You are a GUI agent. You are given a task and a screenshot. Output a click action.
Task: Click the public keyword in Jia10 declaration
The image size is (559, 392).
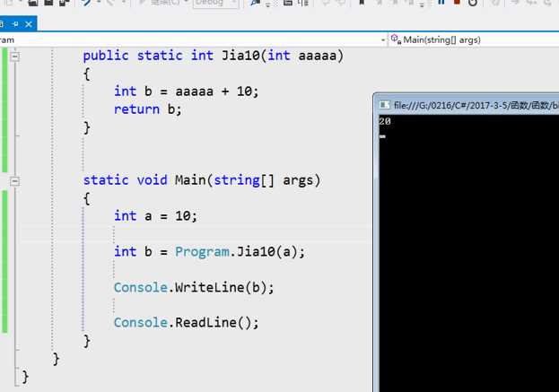[106, 56]
